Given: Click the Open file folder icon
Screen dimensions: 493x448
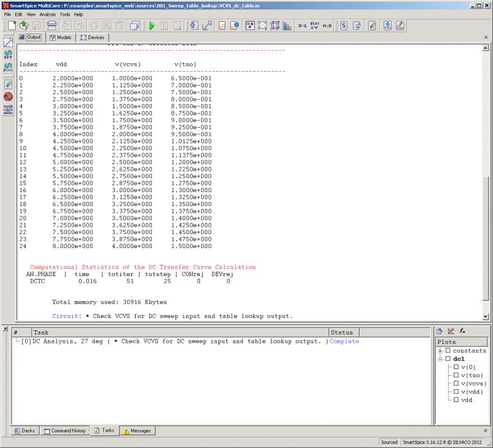Looking at the screenshot, I should coord(24,26).
